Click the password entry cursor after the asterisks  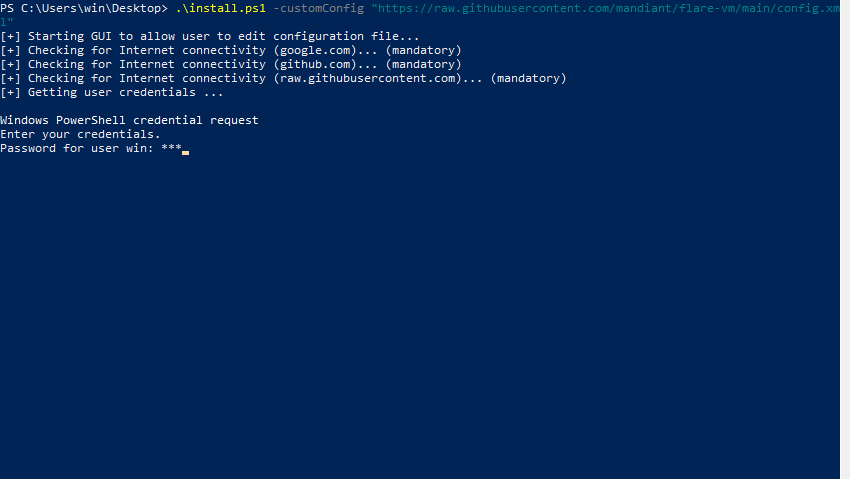click(x=186, y=152)
